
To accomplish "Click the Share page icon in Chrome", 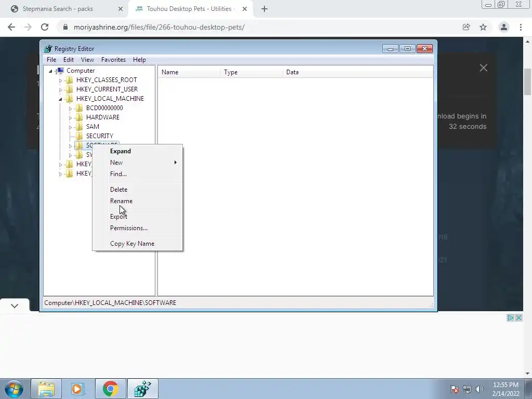I will 466,27.
